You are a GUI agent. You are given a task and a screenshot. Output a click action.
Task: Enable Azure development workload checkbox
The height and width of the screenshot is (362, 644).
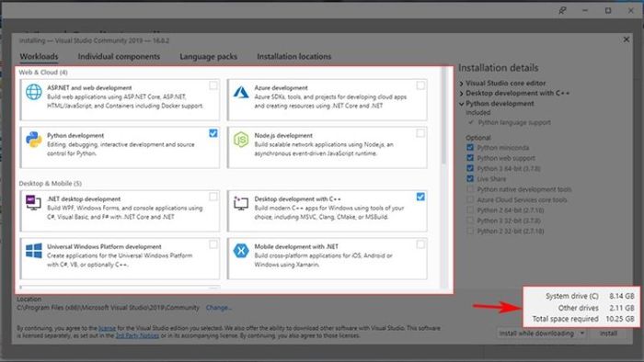(x=420, y=85)
